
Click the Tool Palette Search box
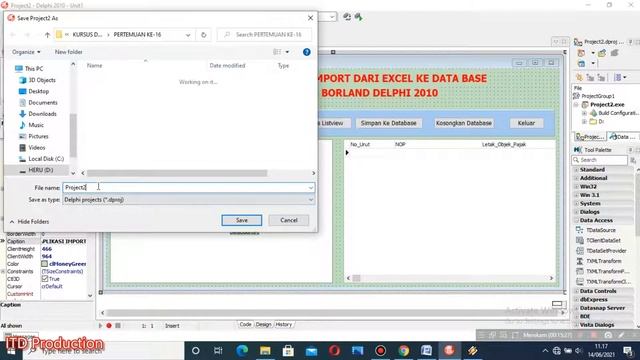pos(600,160)
